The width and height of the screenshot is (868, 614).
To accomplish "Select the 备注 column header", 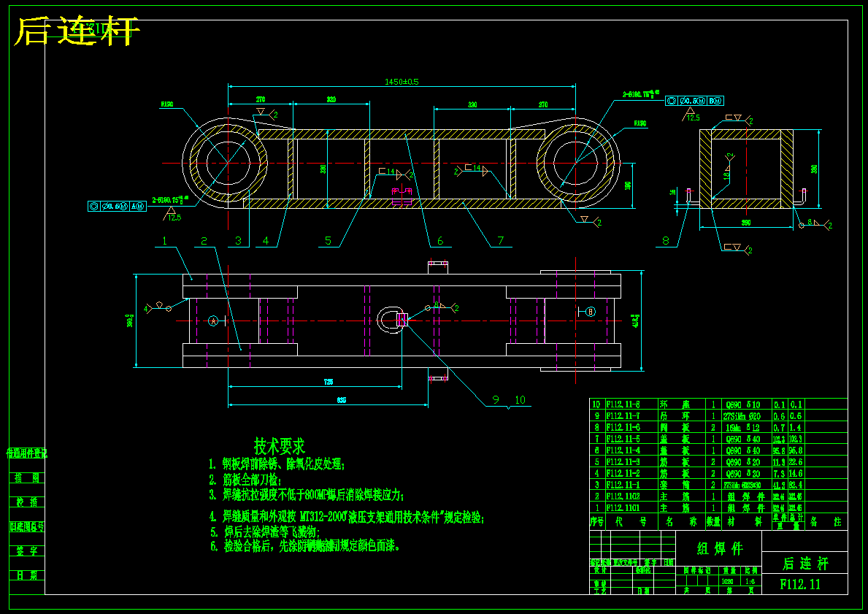I will coord(826,521).
